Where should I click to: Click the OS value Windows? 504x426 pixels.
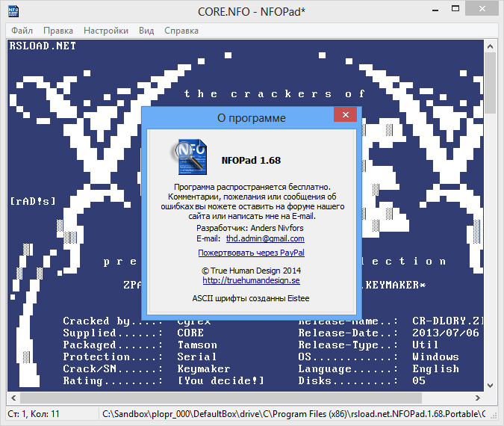click(435, 356)
